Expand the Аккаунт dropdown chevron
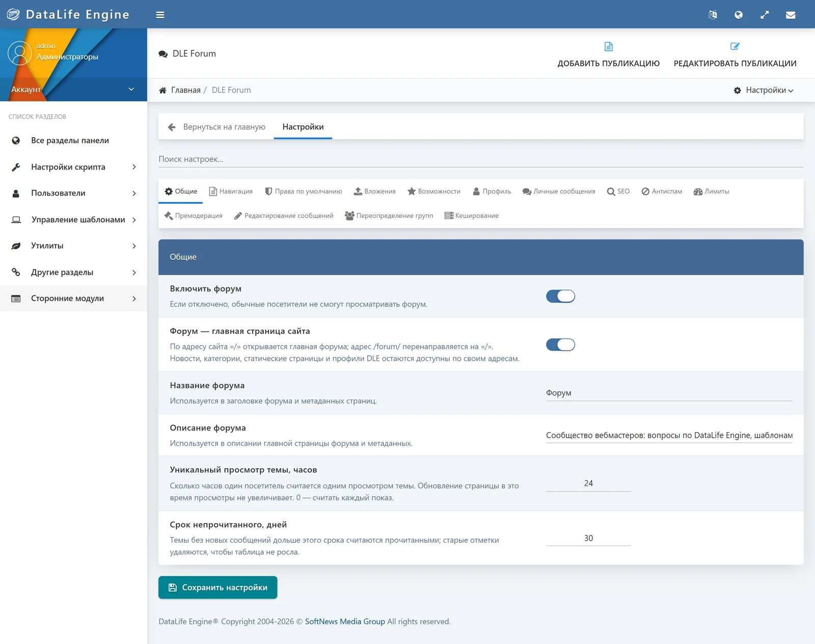 [x=131, y=89]
